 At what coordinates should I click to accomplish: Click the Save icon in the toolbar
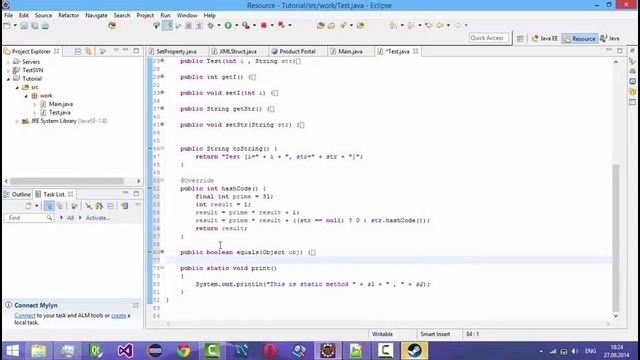point(24,26)
